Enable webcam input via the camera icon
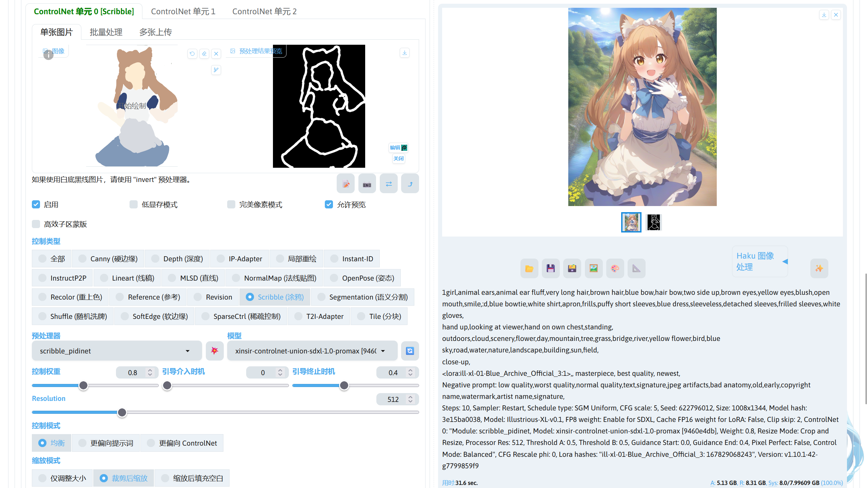The image size is (868, 488). pos(367,183)
